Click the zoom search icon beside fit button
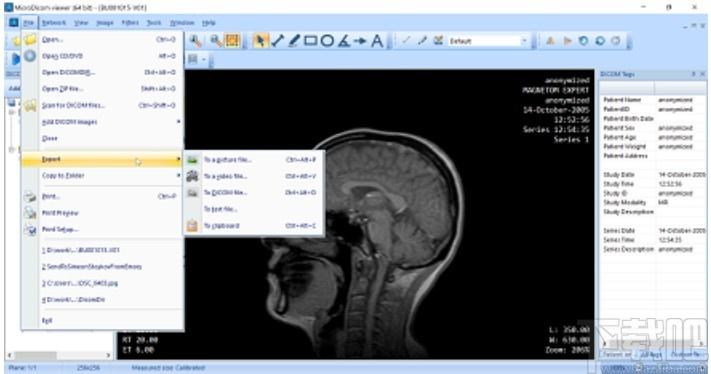Viewport: 711px width, 374px height. [216, 41]
